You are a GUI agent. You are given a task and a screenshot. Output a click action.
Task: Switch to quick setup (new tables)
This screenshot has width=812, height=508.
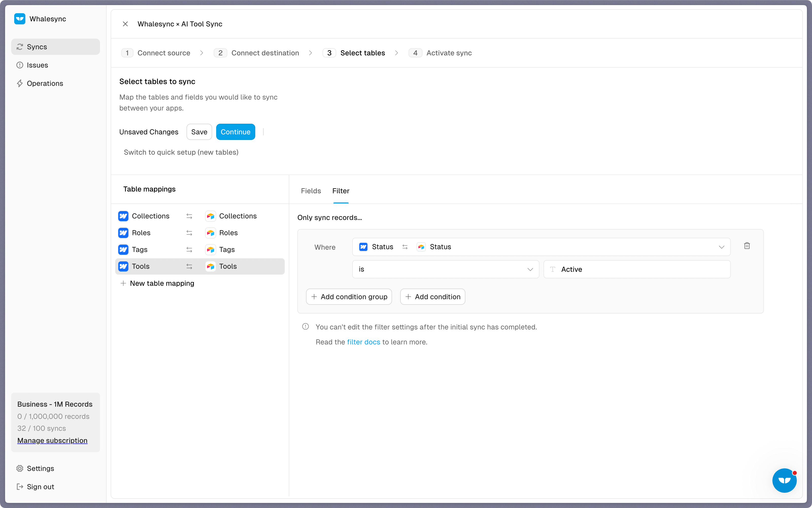[181, 152]
